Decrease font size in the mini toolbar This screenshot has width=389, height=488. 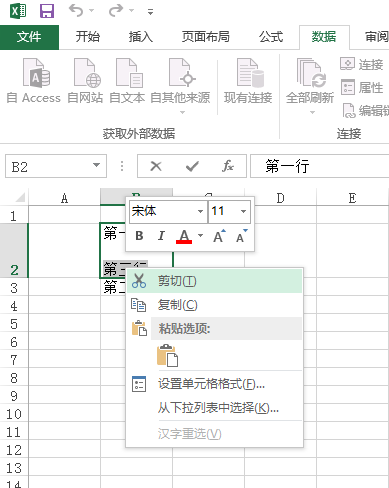coord(241,236)
